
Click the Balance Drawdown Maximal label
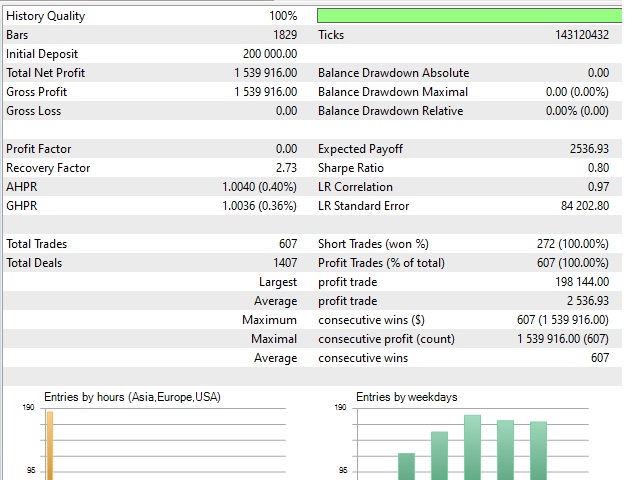pos(392,92)
